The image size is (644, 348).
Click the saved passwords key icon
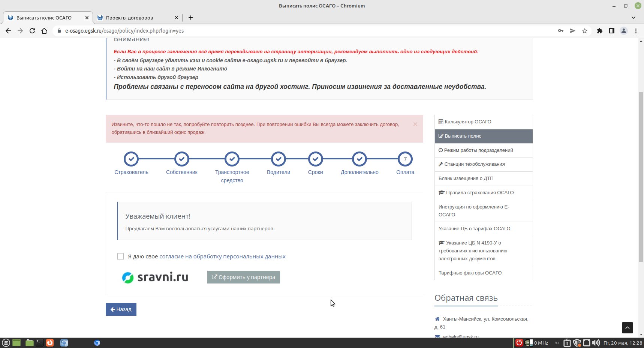pyautogui.click(x=561, y=31)
